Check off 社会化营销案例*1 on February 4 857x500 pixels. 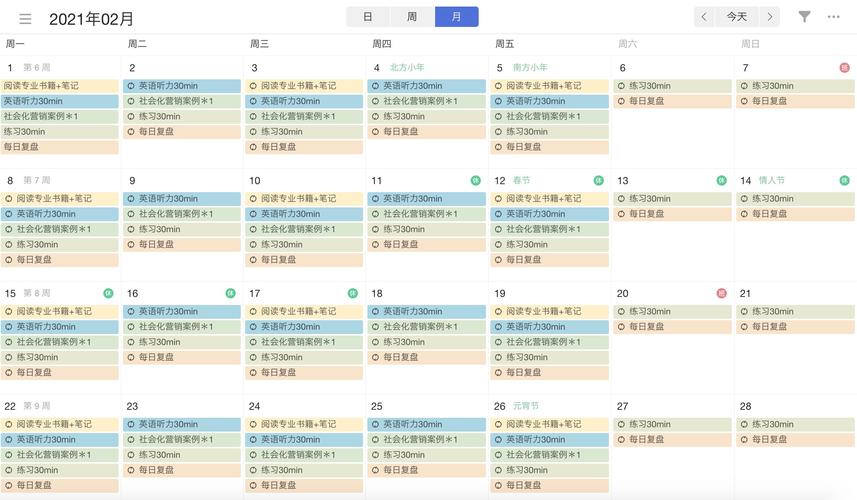point(375,101)
